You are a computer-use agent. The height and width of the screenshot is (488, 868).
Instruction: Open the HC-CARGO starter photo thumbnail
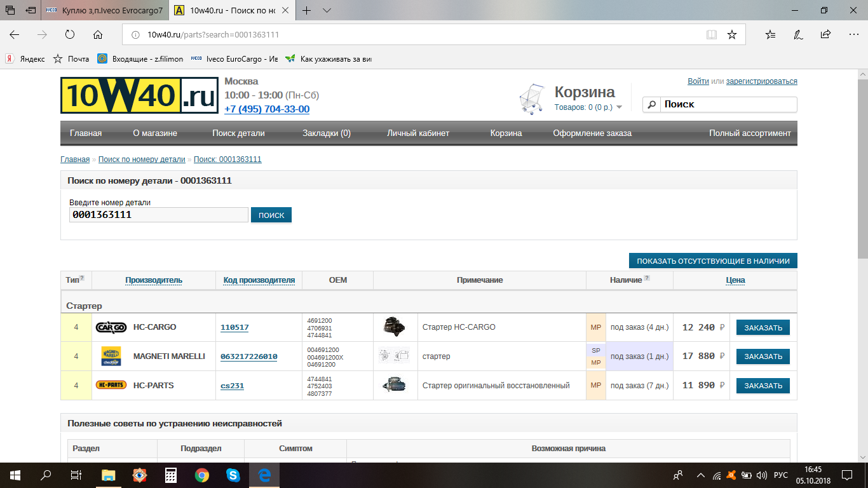click(395, 327)
